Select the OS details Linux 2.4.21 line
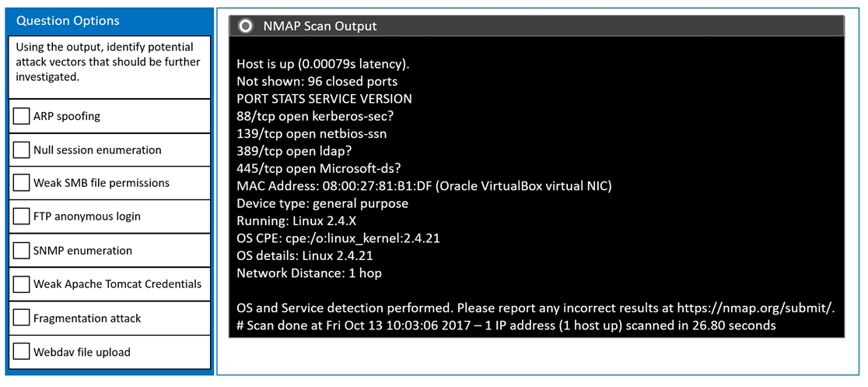868x387 pixels. pos(304,255)
